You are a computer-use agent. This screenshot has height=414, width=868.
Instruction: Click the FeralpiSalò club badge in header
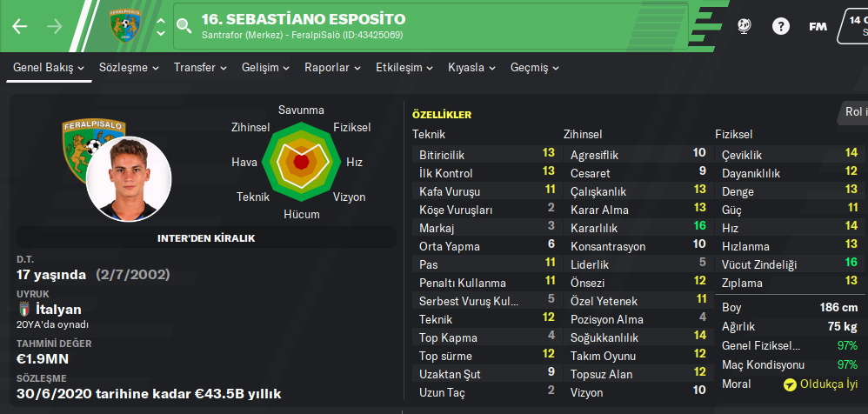pyautogui.click(x=124, y=27)
